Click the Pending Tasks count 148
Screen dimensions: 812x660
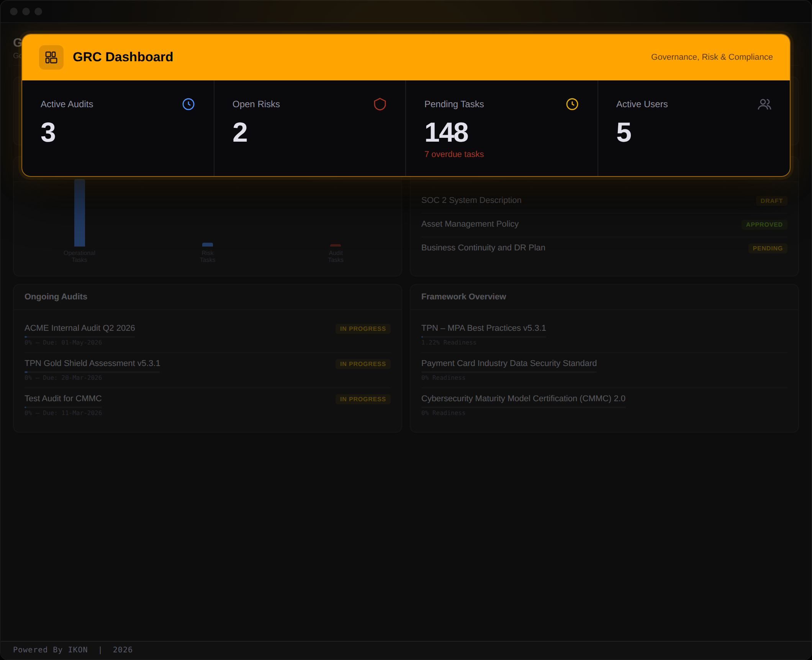446,133
